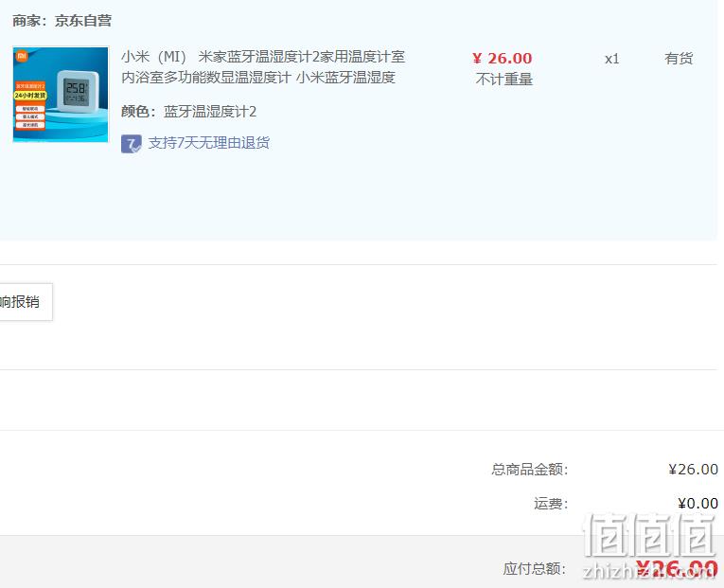
Task: Click the 运费 shipping label
Action: click(x=551, y=504)
